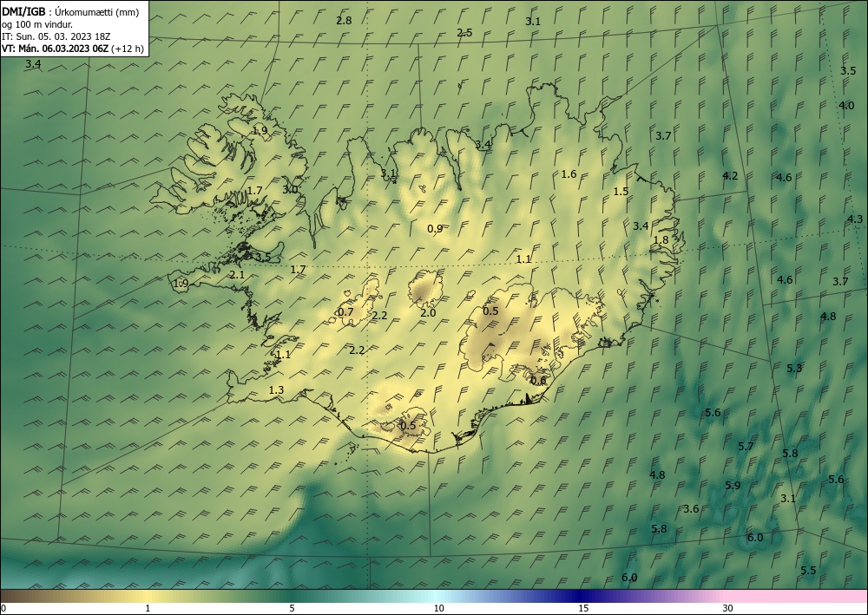The image size is (868, 615).
Task: Click the color scale tick label 15
Action: [583, 608]
